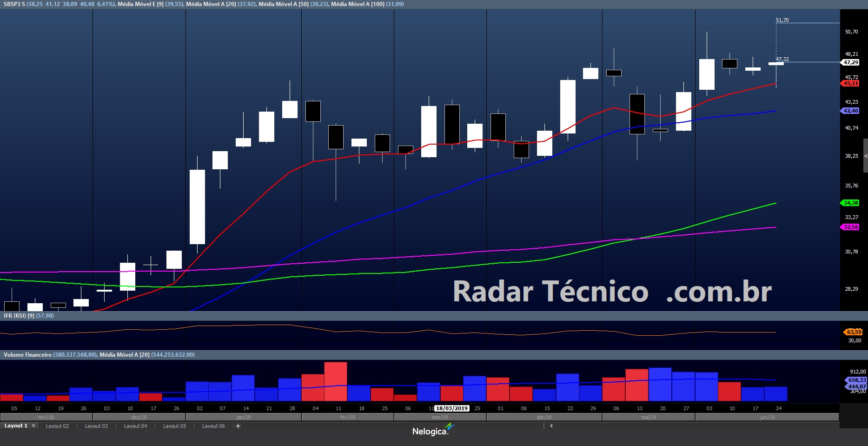Jump to jan/19 in the timeline bar
The height and width of the screenshot is (446, 868).
243,417
